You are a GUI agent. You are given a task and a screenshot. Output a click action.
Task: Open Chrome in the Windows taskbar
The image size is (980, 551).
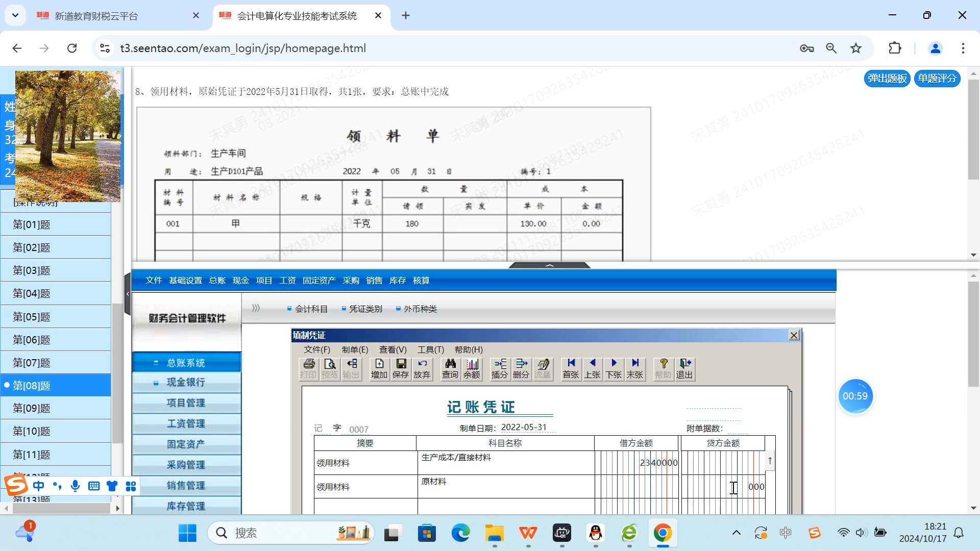pos(662,533)
